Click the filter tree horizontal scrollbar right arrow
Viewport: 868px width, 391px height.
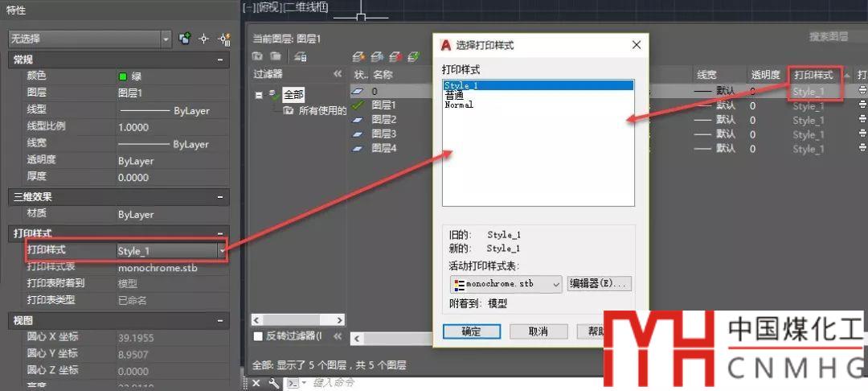340,319
